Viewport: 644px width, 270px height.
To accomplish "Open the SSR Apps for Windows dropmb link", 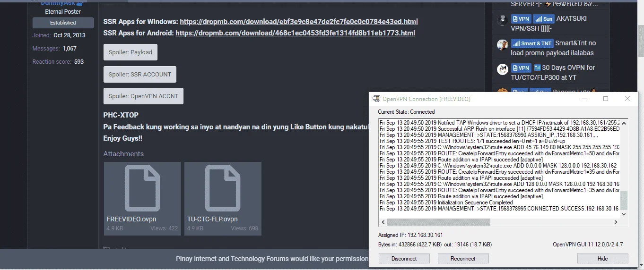I will click(299, 22).
